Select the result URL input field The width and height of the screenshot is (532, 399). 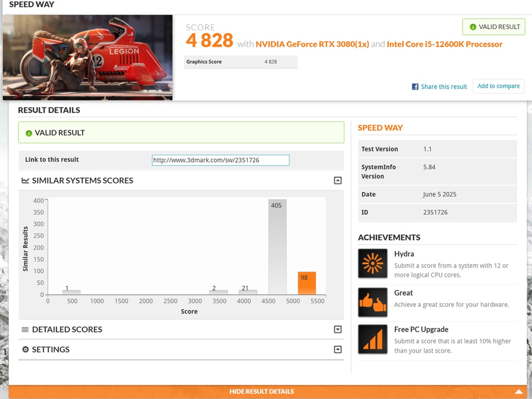(x=220, y=160)
